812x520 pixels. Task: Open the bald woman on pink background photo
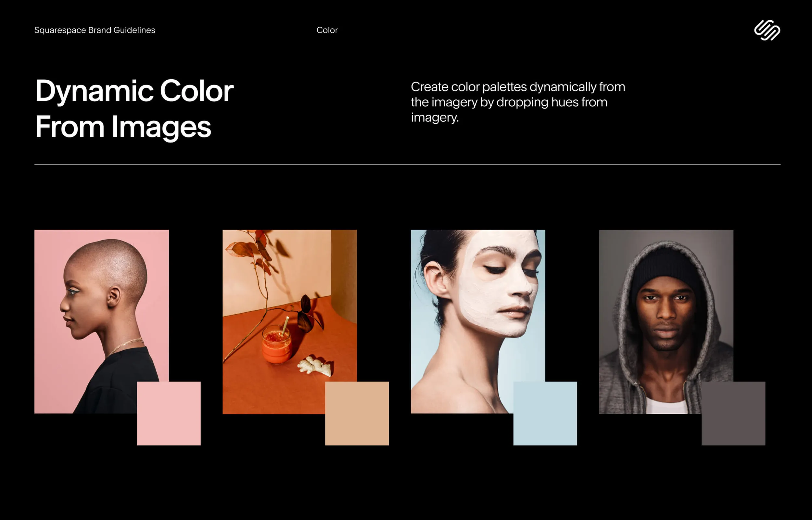coord(102,321)
